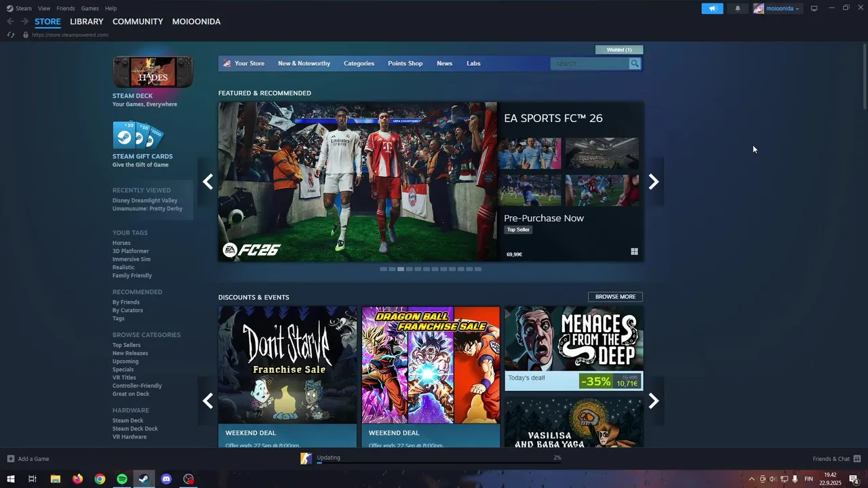
Task: Reload the store page
Action: point(11,35)
